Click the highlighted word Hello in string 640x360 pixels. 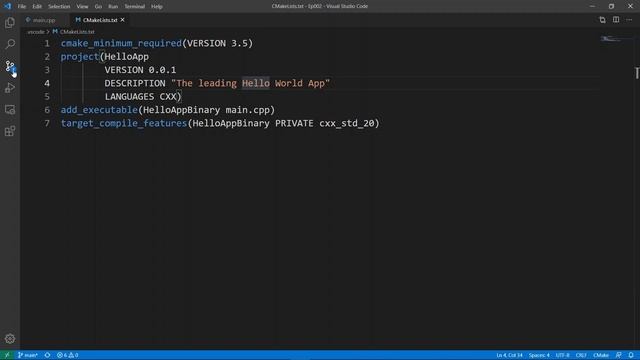tap(256, 83)
